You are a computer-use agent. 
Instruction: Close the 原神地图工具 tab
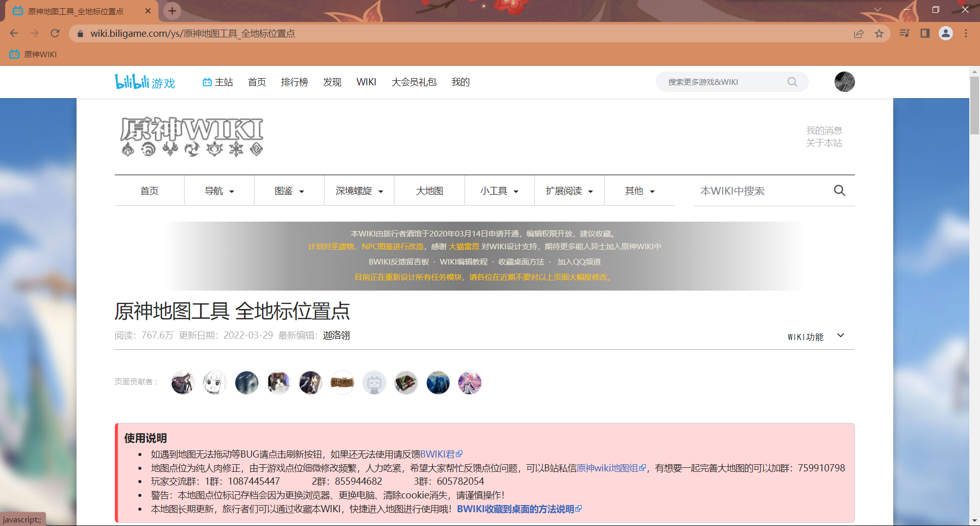tap(148, 11)
